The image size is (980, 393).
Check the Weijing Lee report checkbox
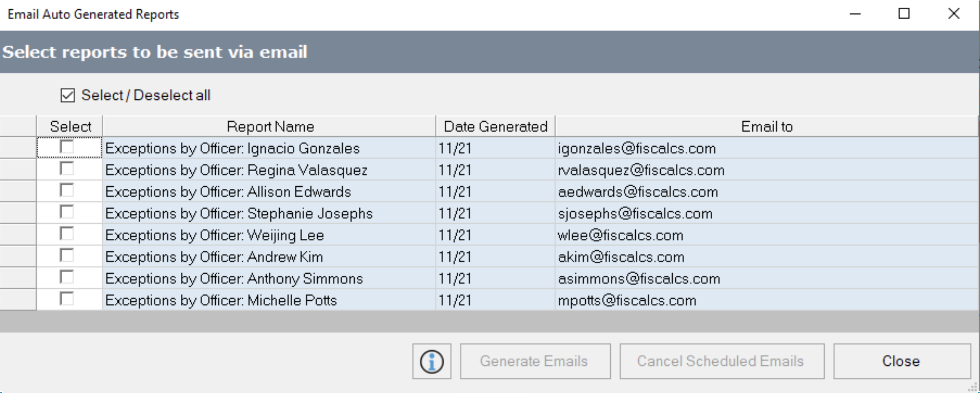(67, 234)
